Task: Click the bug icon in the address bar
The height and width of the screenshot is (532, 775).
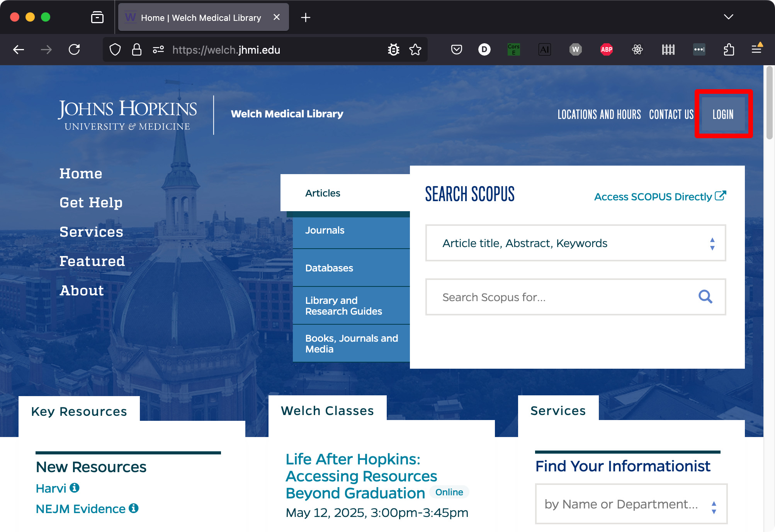Action: (x=394, y=49)
